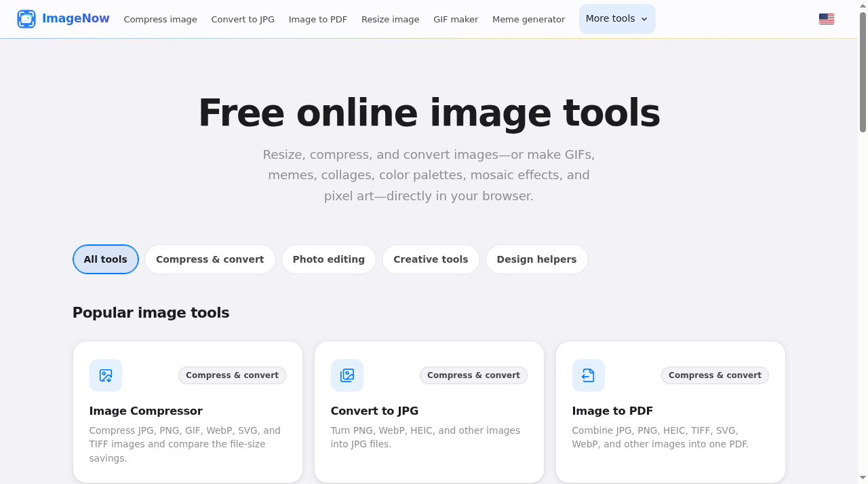The height and width of the screenshot is (484, 868).
Task: Click the Combine JPG, PNG, HEIC description
Action: pos(660,437)
